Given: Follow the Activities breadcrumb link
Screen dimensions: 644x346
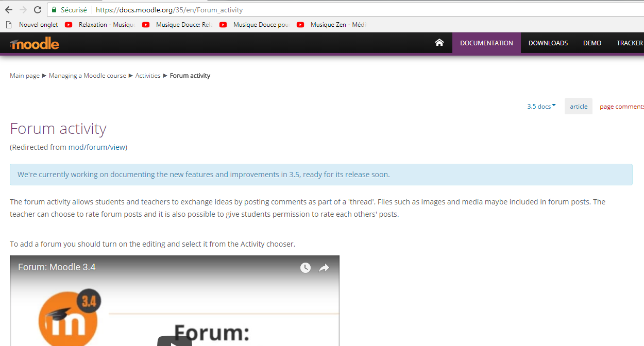Looking at the screenshot, I should (148, 76).
